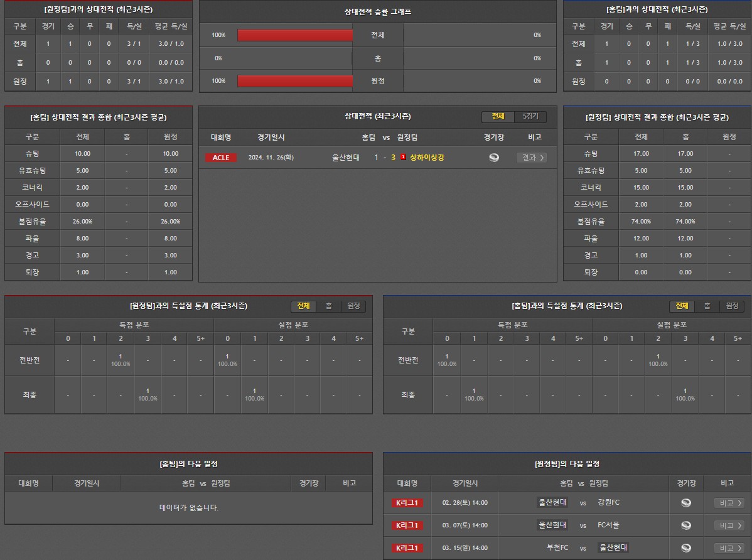Image resolution: width=752 pixels, height=560 pixels.
Task: Click the red card icon beside 상하이상강
Action: click(x=403, y=158)
